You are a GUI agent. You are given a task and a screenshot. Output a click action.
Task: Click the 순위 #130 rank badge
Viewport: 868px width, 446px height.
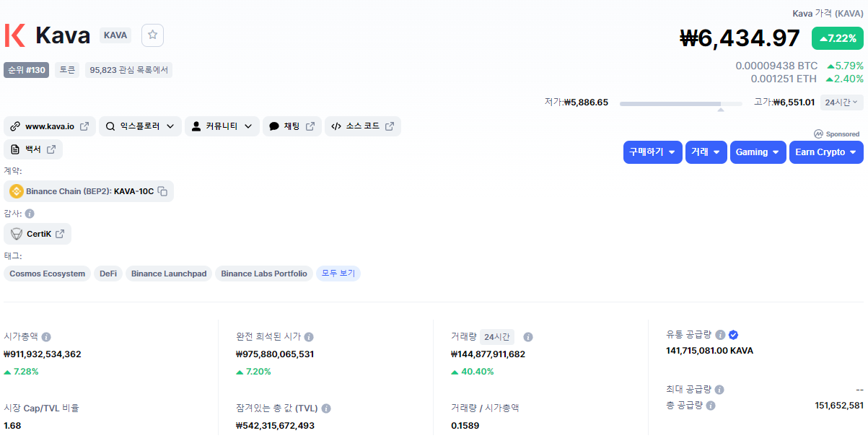27,70
